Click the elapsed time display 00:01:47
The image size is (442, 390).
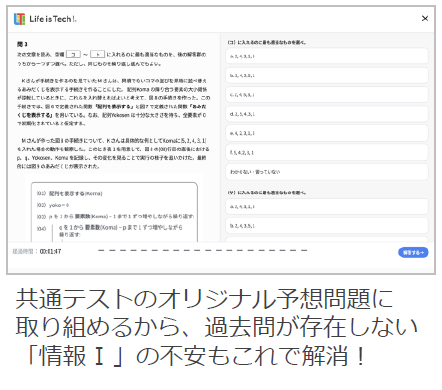click(50, 251)
